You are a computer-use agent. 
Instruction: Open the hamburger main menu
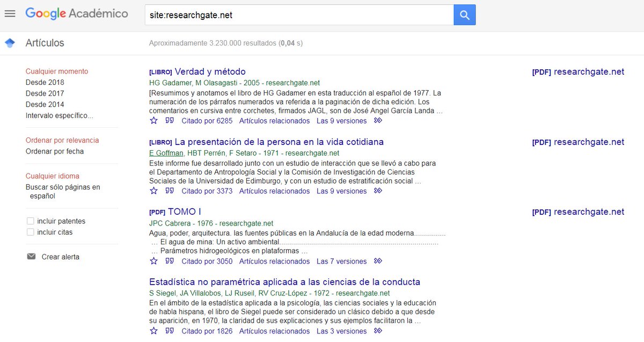(x=10, y=13)
